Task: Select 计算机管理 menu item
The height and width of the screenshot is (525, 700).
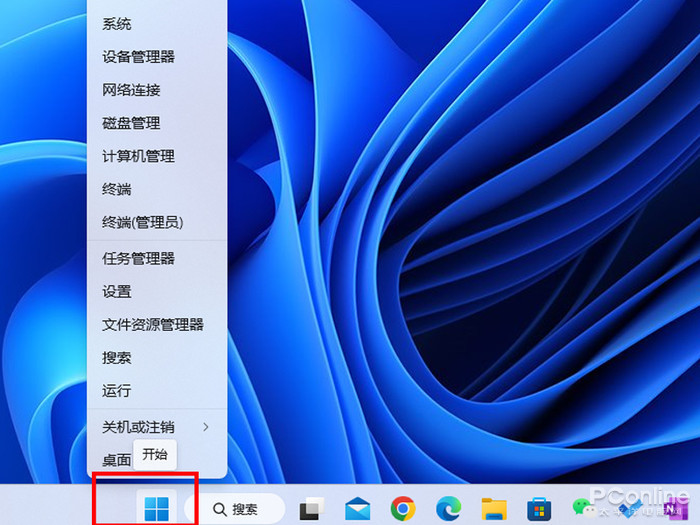Action: tap(157, 156)
